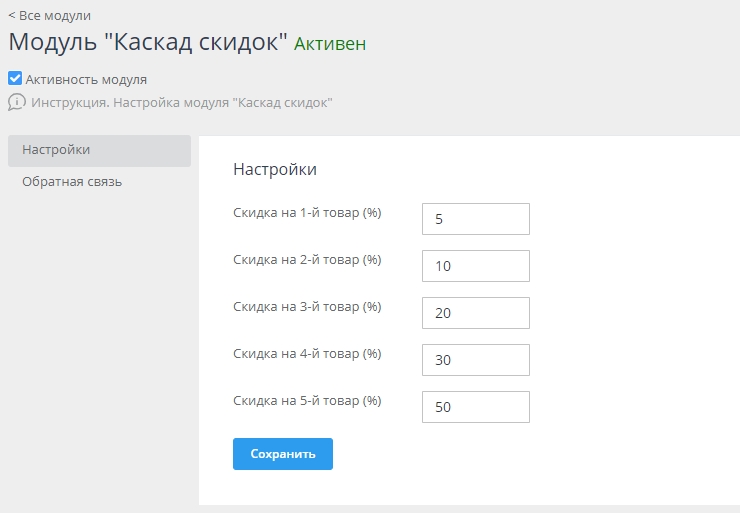Image resolution: width=740 pixels, height=513 pixels.
Task: Go back to Все модули
Action: pyautogui.click(x=49, y=15)
